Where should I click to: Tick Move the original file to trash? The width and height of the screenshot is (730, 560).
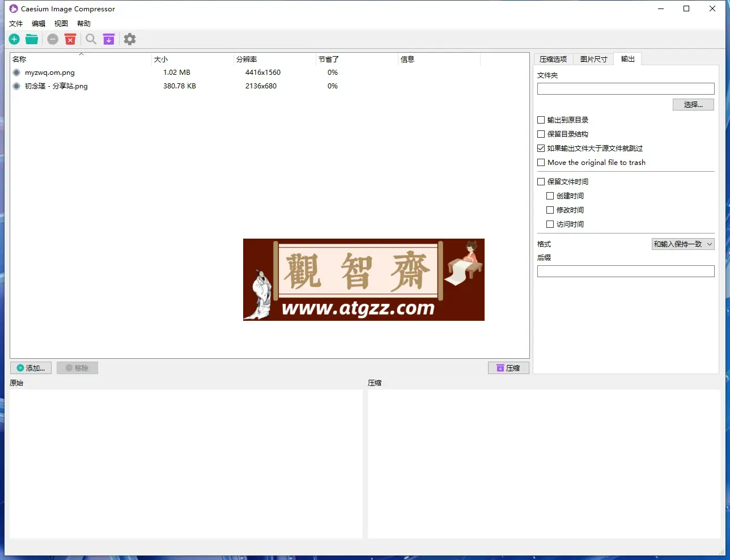(541, 163)
